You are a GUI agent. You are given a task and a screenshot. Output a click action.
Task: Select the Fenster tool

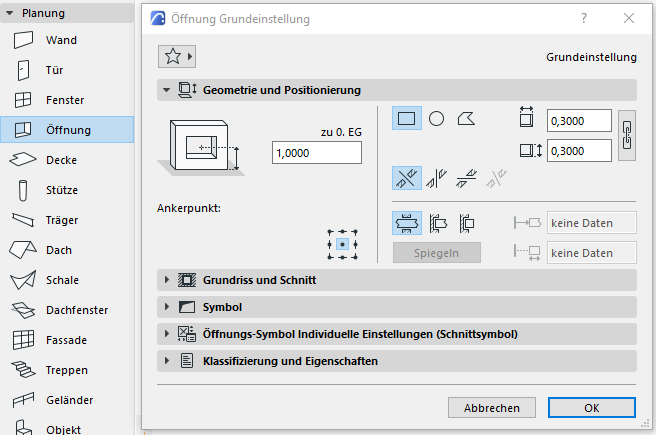click(65, 100)
